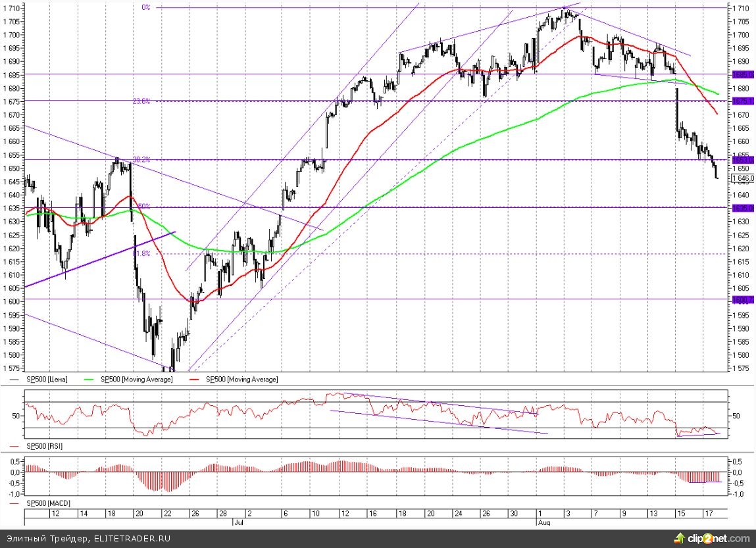
Task: Click the 0% Fibonacci level label
Action: tap(146, 8)
